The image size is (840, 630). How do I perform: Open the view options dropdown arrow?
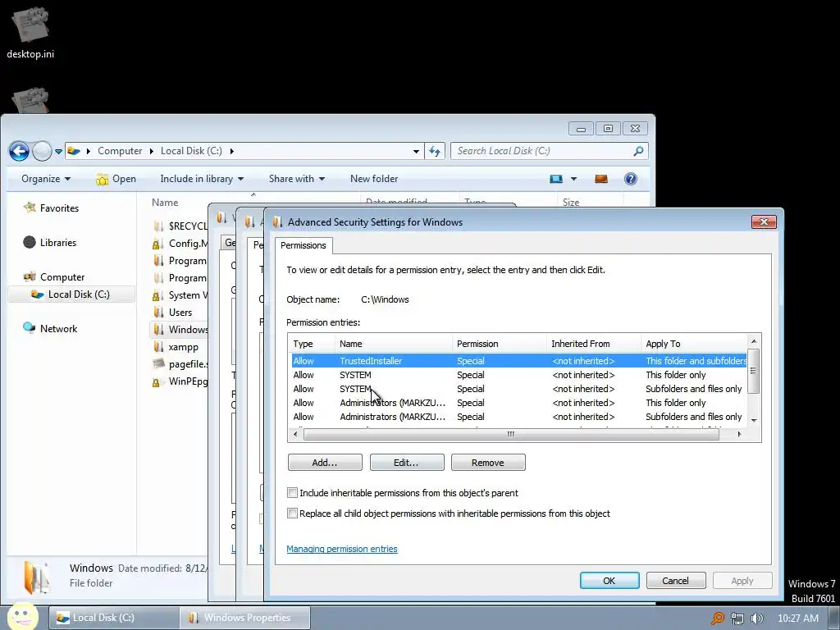point(573,179)
